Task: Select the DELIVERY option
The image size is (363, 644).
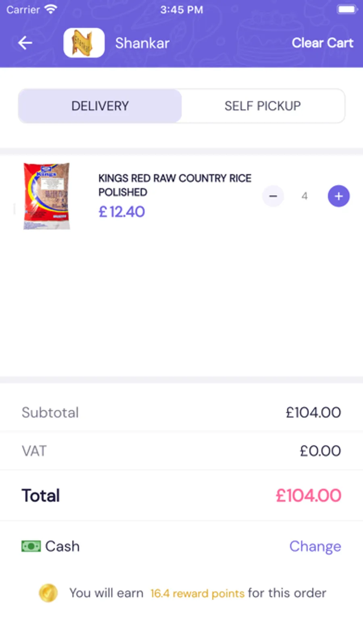Action: coord(100,106)
